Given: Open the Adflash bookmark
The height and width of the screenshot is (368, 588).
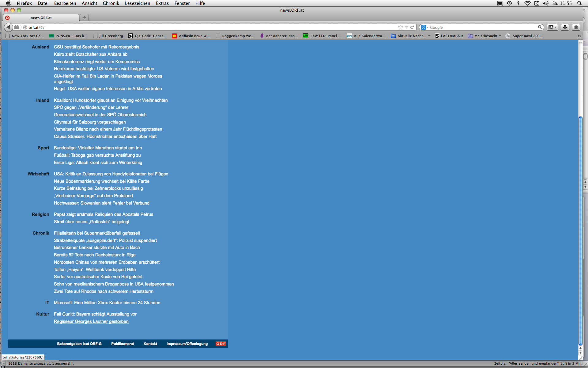Looking at the screenshot, I should click(191, 36).
